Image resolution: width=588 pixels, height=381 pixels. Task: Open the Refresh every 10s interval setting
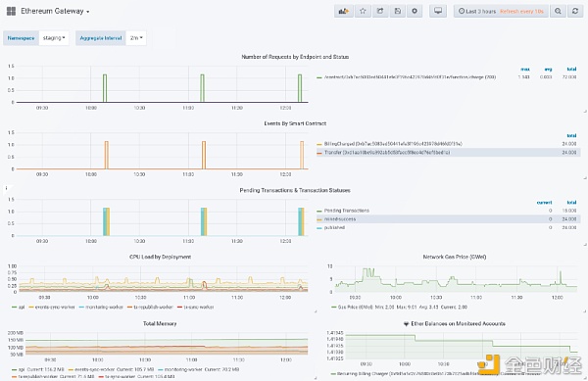pyautogui.click(x=521, y=11)
